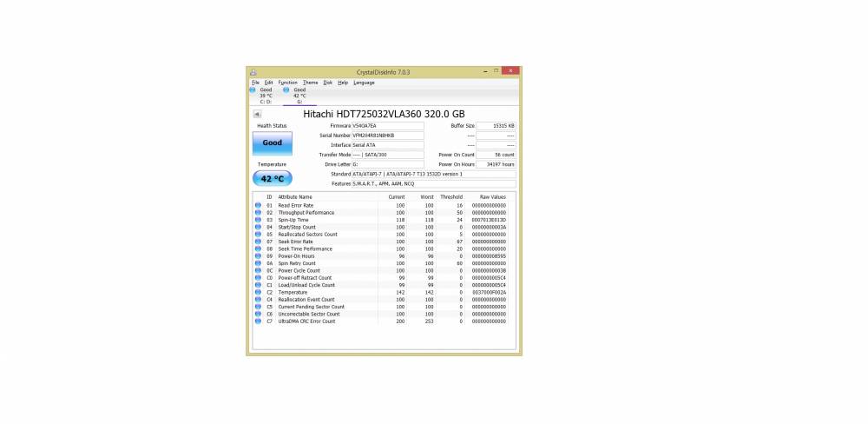Click the Power On Count value field
The height and width of the screenshot is (424, 868).
click(496, 155)
